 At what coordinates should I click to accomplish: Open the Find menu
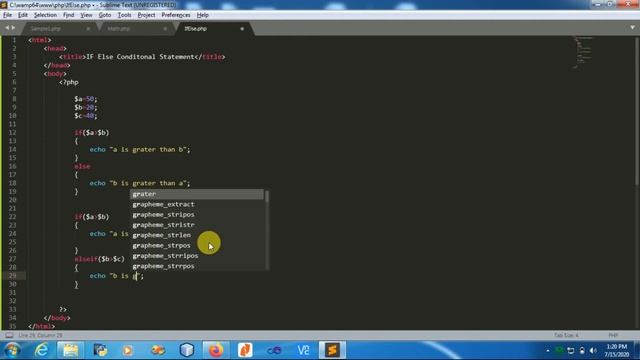pyautogui.click(x=69, y=15)
